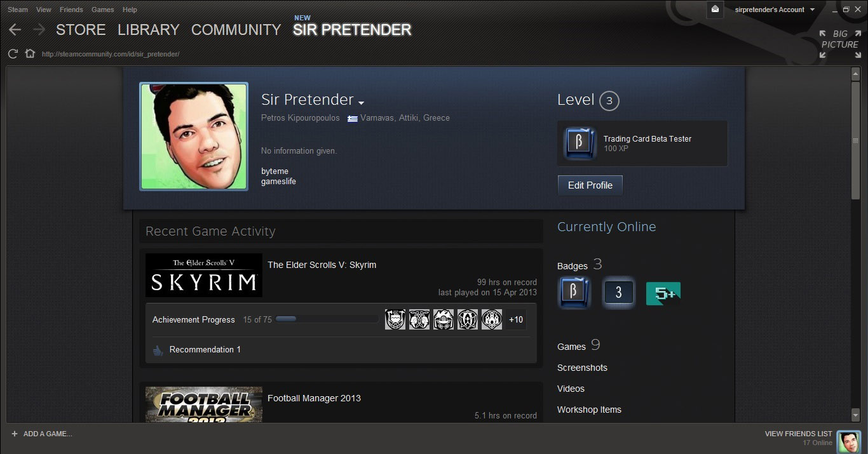Open the gameslife group link

pyautogui.click(x=278, y=182)
